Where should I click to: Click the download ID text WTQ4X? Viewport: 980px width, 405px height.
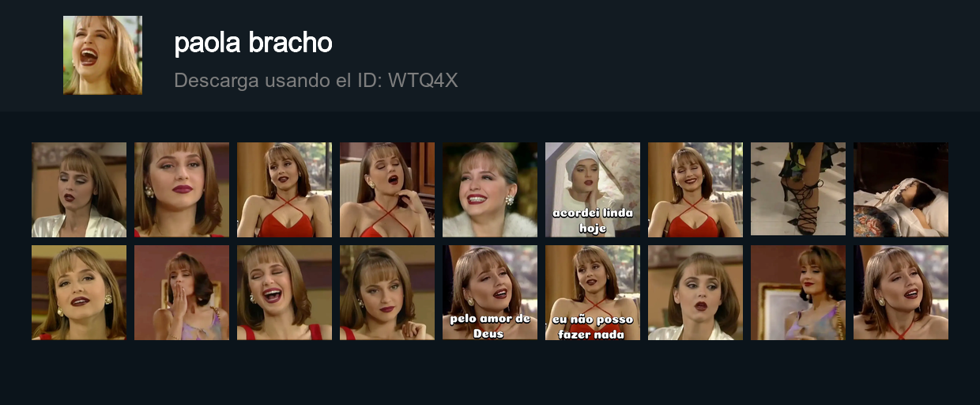[423, 81]
